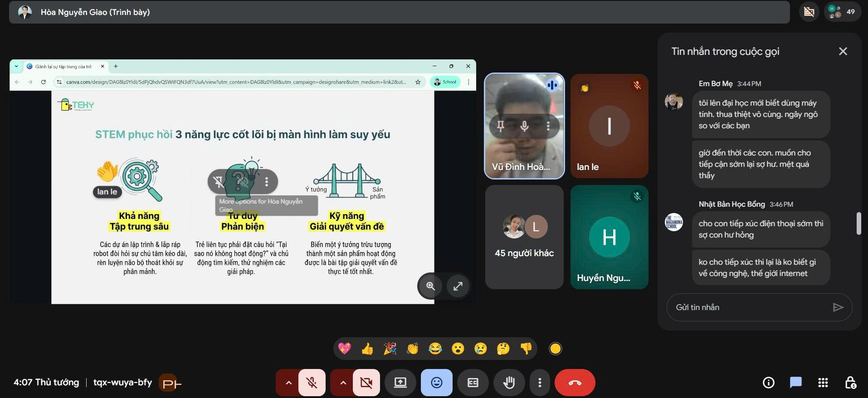
Task: Pin Vũ Đình Hoà's video tile
Action: pyautogui.click(x=500, y=126)
